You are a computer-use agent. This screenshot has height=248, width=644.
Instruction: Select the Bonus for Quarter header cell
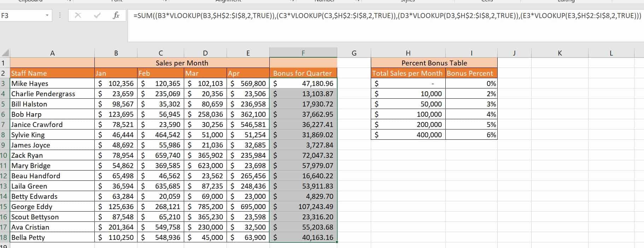click(x=303, y=73)
